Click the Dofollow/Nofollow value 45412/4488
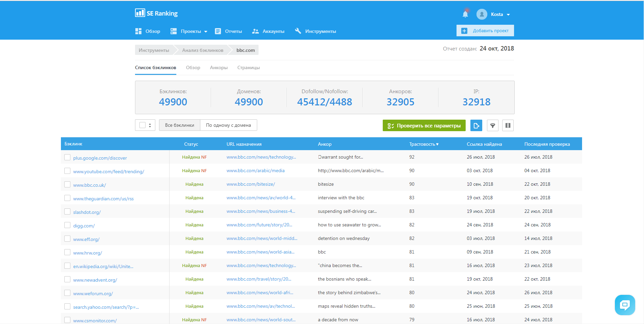 (325, 102)
